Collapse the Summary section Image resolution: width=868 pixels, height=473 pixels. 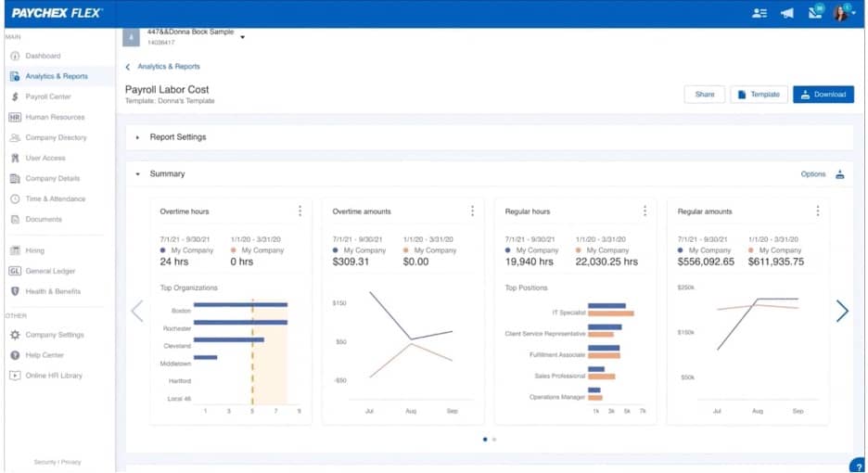pyautogui.click(x=138, y=174)
